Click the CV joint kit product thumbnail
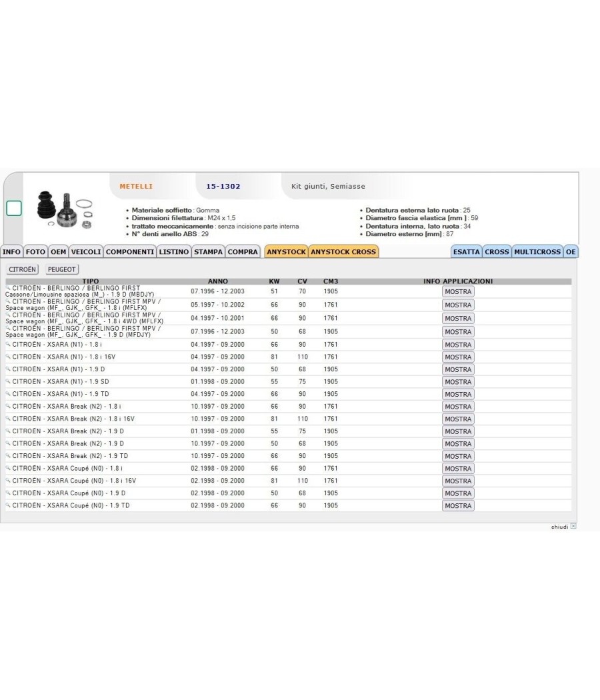Screen dimensions: 600x700 tap(65, 210)
